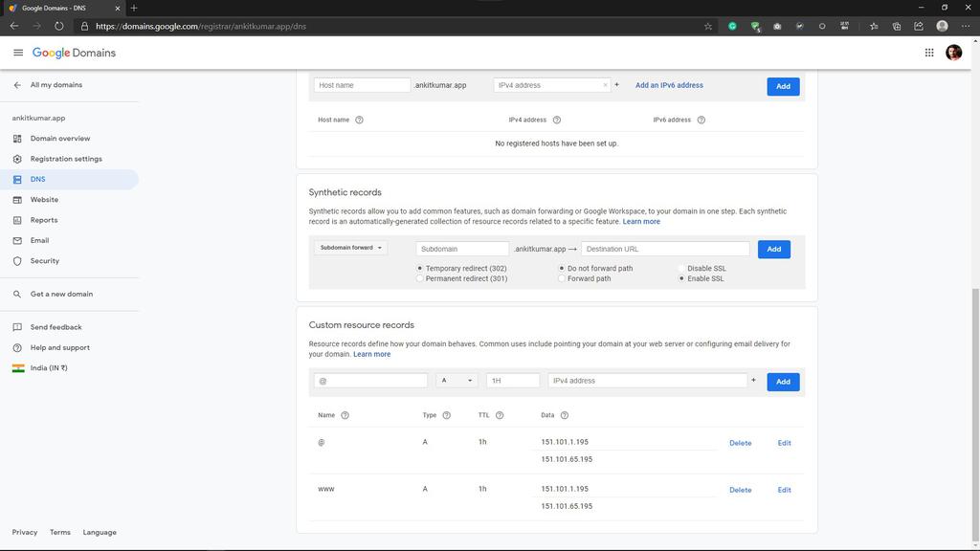Open the main hamburger menu
Image resolution: width=980 pixels, height=551 pixels.
point(18,53)
